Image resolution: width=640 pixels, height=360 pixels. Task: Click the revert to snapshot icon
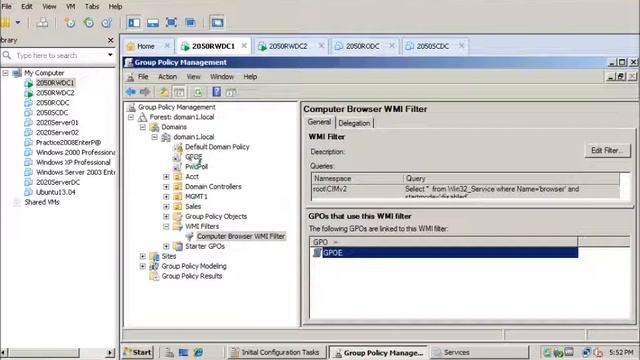tap(88, 22)
